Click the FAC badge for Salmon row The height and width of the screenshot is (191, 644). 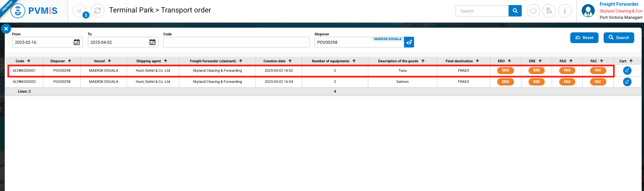tap(598, 82)
